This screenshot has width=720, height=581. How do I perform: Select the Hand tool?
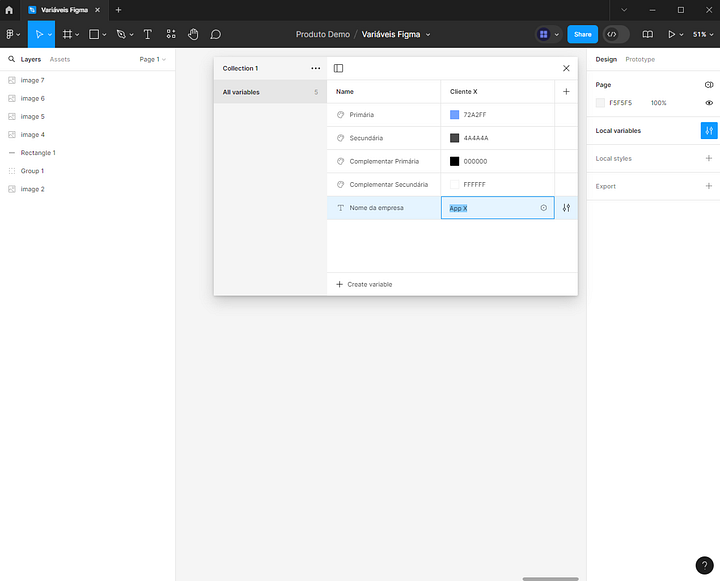point(193,34)
